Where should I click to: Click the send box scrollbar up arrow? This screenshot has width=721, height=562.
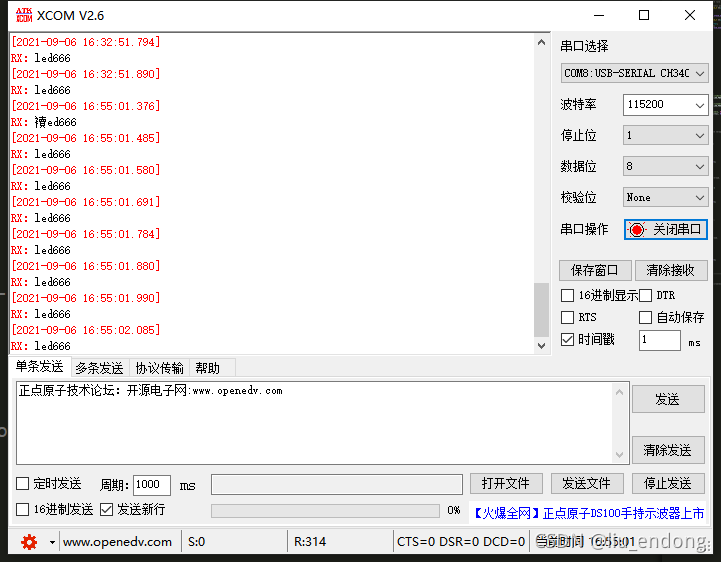[619, 392]
